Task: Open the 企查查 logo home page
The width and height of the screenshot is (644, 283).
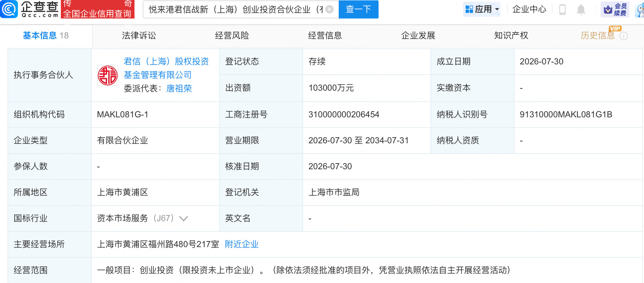Action: point(30,9)
